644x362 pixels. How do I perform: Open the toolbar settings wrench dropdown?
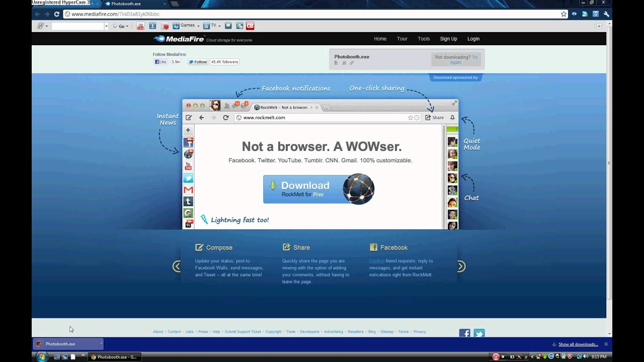click(x=42, y=26)
